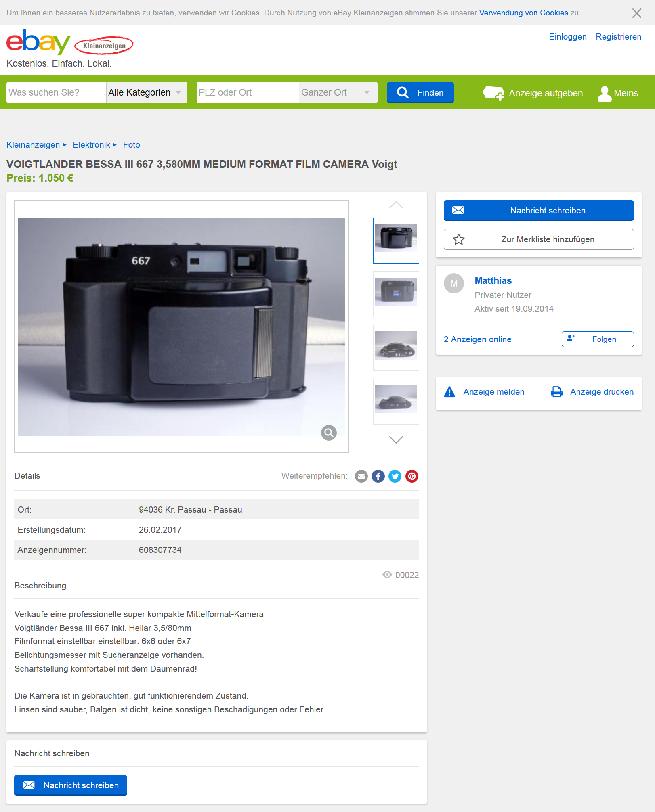Open the Registrieren link
This screenshot has width=655, height=812.
(x=618, y=37)
